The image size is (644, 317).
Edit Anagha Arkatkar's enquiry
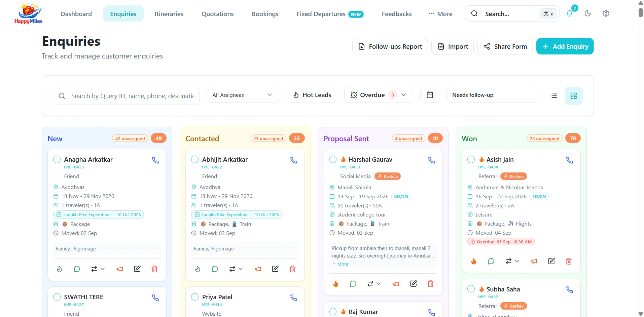(x=137, y=269)
